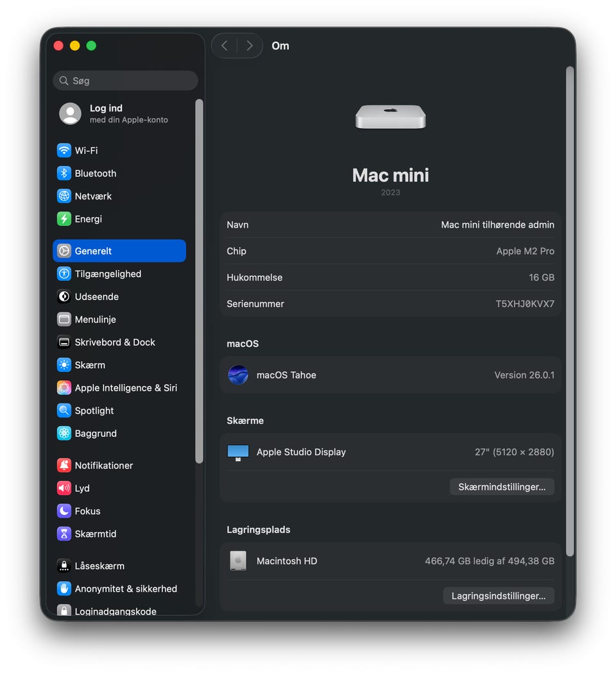Select the Fokus moon icon
616x674 pixels.
[64, 510]
